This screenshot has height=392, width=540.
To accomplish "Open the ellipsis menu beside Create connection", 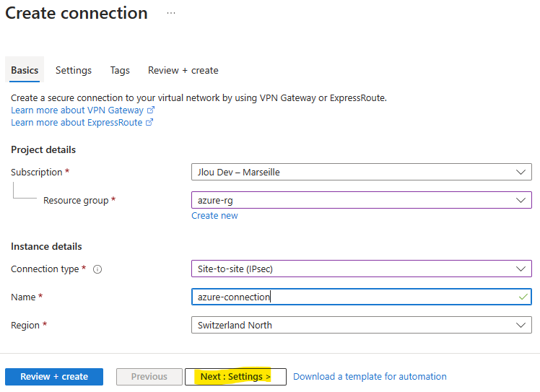I will click(171, 13).
